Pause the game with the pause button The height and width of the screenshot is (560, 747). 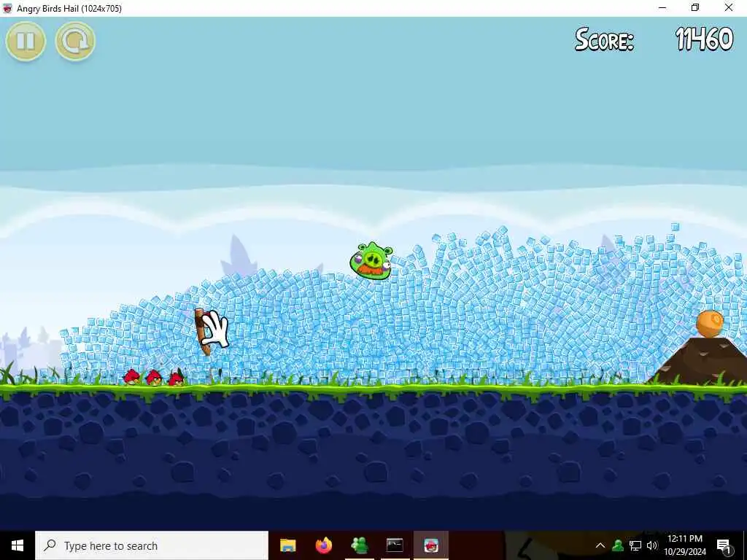coord(26,41)
